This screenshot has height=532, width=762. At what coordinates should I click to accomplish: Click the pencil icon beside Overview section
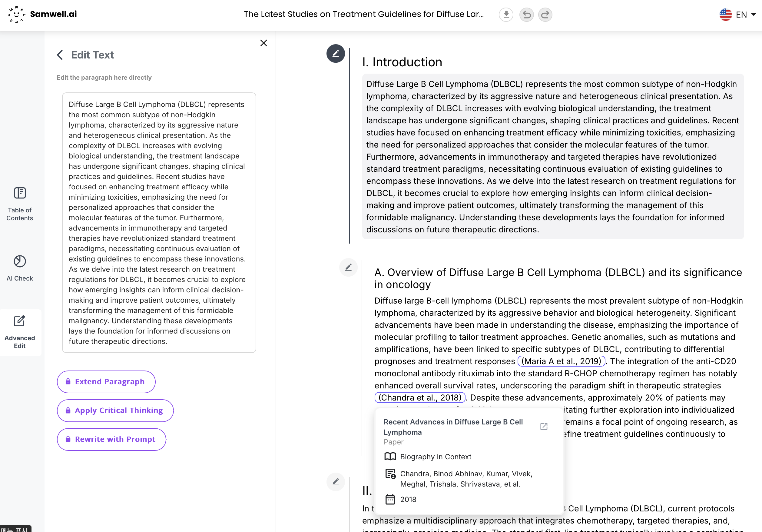348,267
